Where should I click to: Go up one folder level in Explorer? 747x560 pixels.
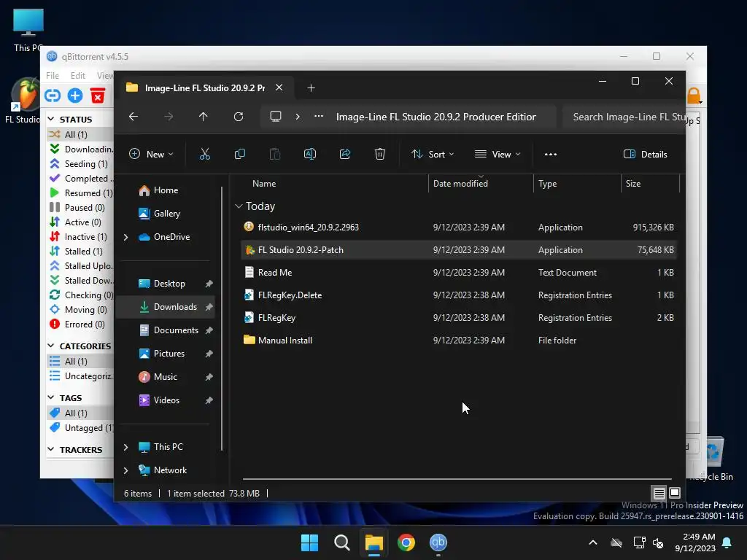(x=204, y=117)
